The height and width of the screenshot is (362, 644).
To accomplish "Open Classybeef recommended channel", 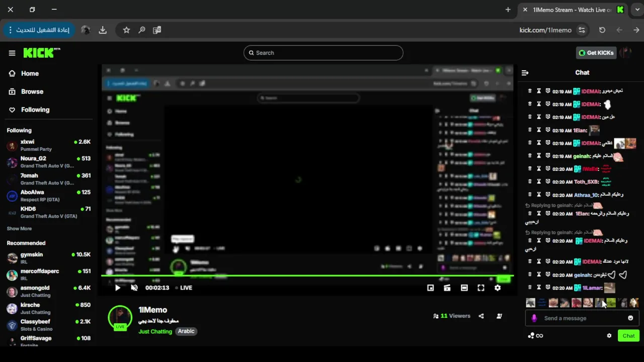I will click(48, 325).
